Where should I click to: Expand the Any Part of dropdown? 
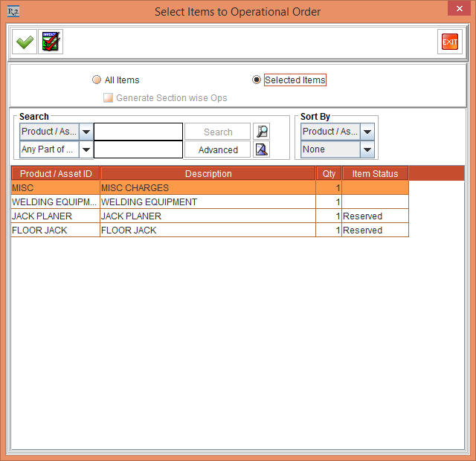coord(86,149)
